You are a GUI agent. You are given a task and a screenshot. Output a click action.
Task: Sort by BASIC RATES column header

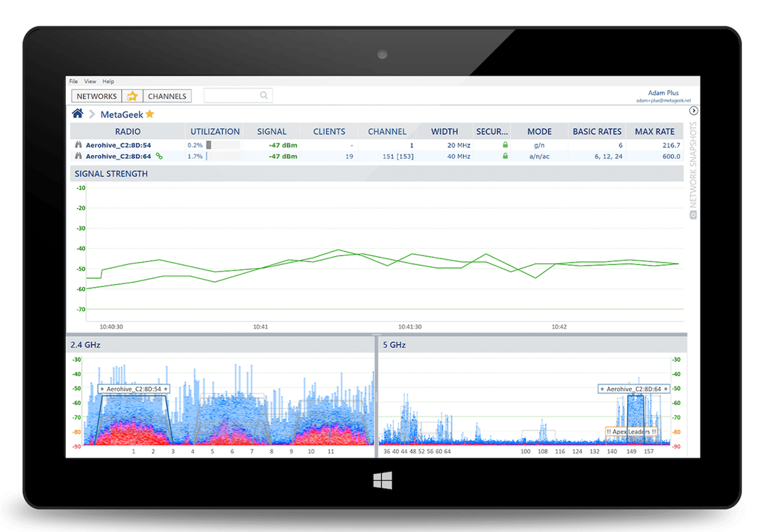pos(597,131)
